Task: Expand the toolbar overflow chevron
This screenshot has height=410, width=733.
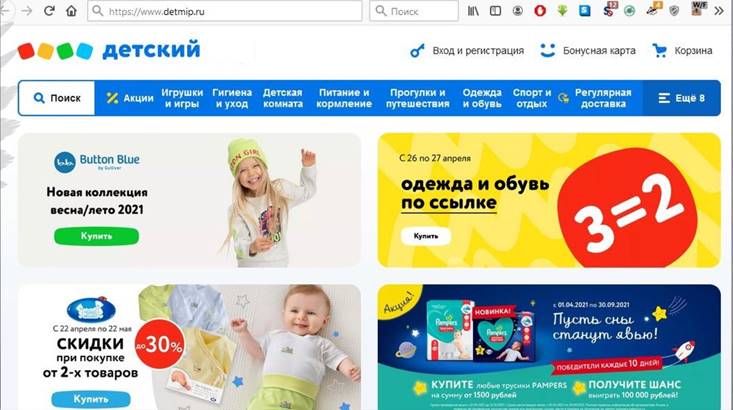Action: pyautogui.click(x=719, y=11)
